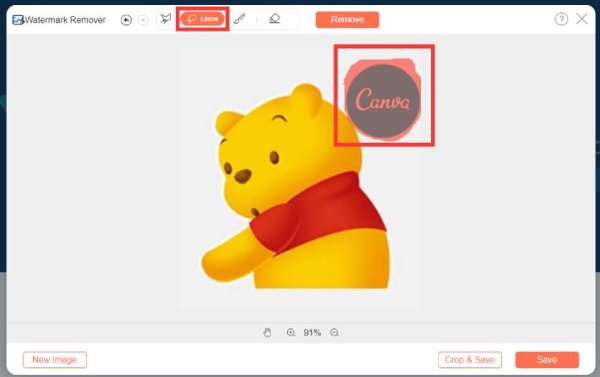Image resolution: width=600 pixels, height=377 pixels.
Task: Click the undo arrow icon
Action: click(x=126, y=20)
